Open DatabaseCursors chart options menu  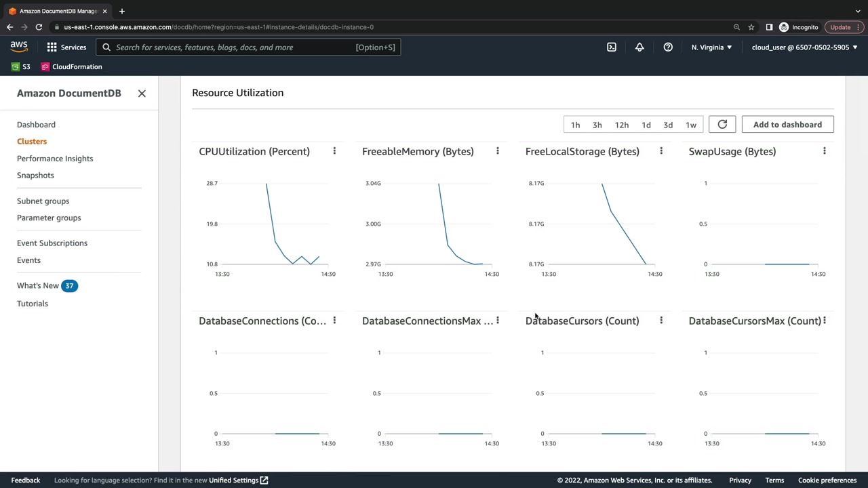tap(661, 321)
